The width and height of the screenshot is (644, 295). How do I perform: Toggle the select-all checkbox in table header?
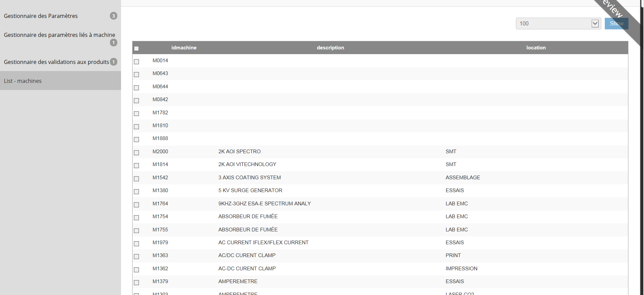tap(137, 48)
